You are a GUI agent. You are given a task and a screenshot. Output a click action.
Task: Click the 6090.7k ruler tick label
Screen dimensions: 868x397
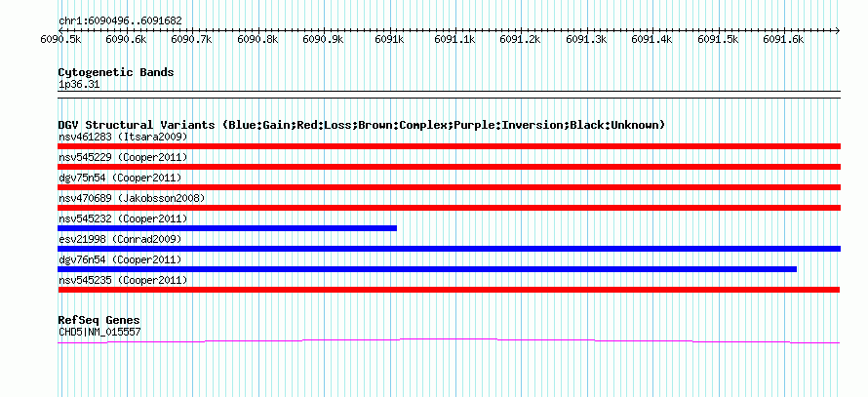[192, 39]
